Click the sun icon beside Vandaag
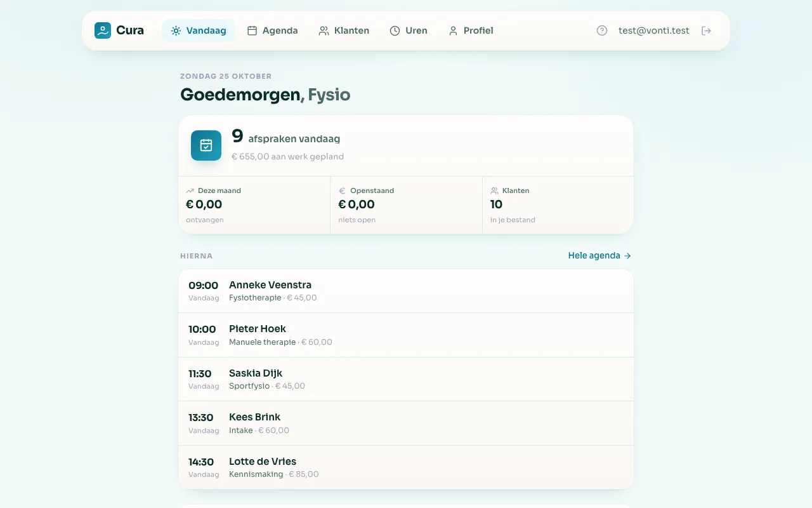The height and width of the screenshot is (508, 812). 176,30
